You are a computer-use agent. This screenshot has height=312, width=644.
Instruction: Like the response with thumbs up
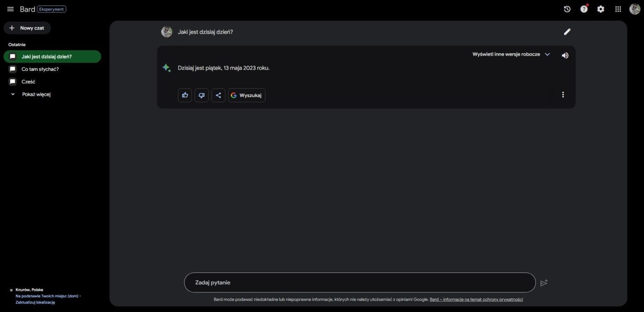pos(185,95)
